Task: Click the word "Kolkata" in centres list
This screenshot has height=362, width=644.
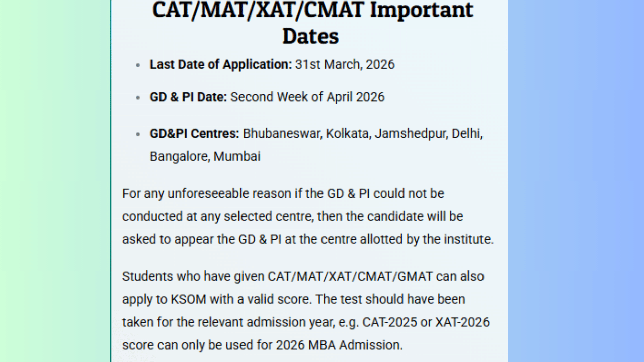Action: point(347,134)
